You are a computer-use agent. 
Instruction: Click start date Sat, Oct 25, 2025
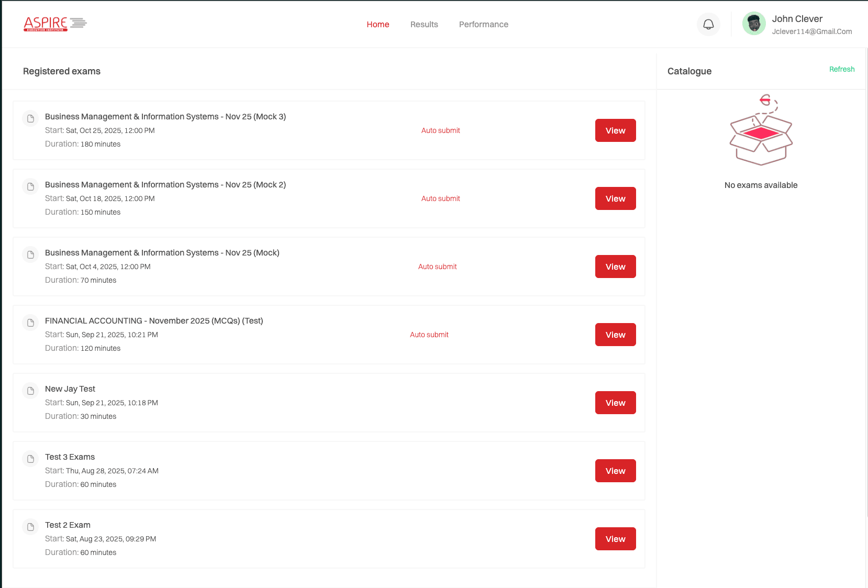click(110, 130)
